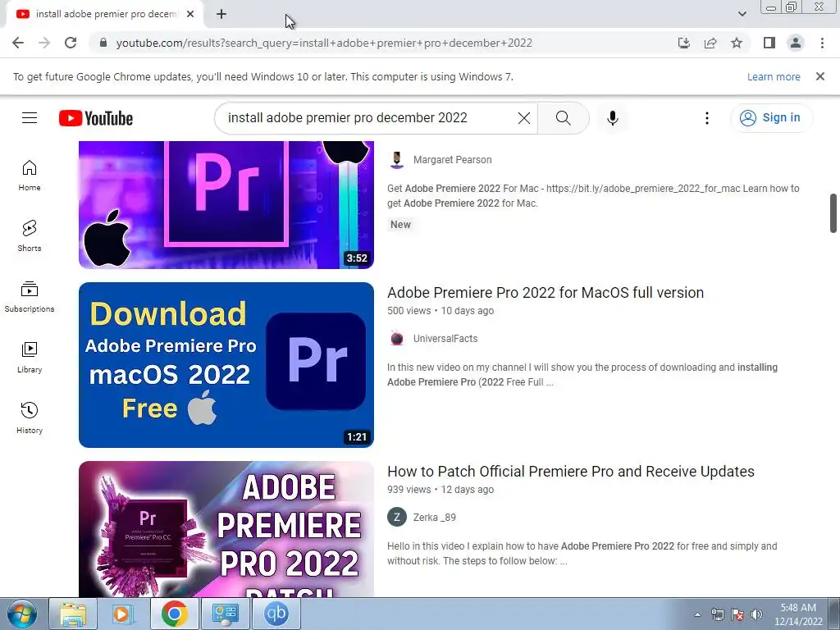Open qBittorrent from the taskbar

coord(276,614)
